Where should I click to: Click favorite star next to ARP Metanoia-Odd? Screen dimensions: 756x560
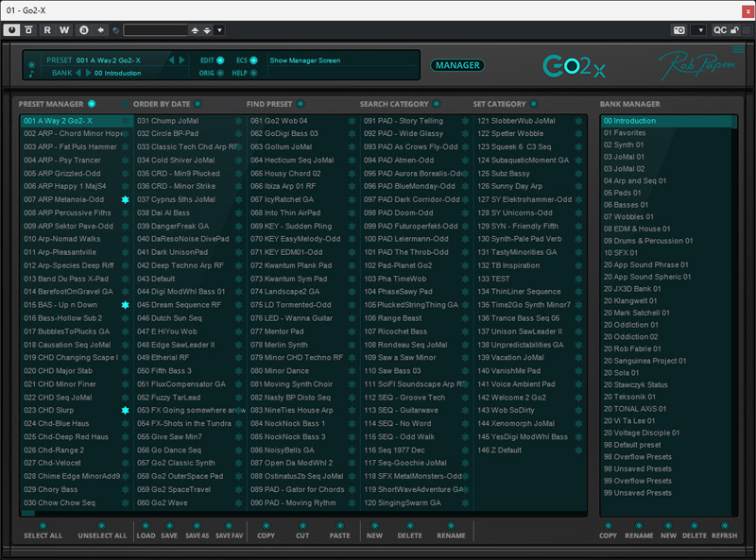tap(125, 201)
